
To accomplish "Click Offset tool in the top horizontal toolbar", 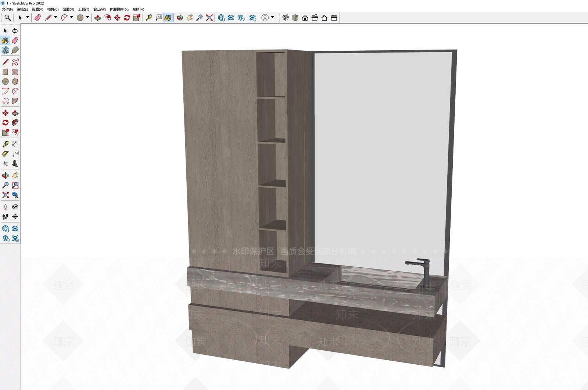I will tap(107, 18).
